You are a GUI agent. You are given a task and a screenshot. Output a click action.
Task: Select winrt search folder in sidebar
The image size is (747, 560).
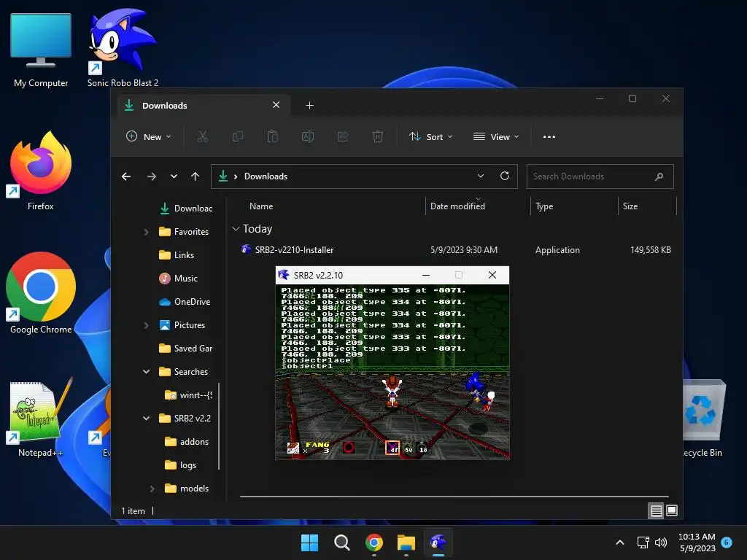pyautogui.click(x=188, y=395)
